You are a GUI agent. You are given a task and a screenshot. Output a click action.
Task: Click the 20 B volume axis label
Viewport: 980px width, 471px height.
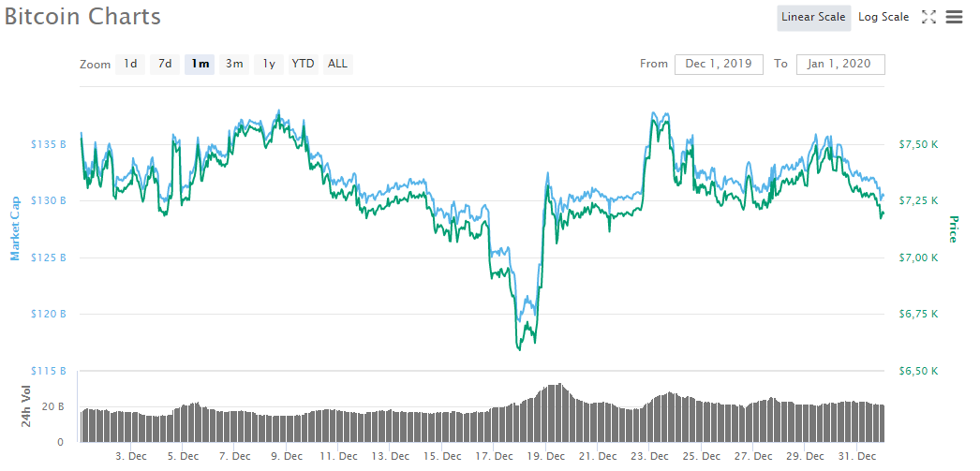click(x=53, y=406)
